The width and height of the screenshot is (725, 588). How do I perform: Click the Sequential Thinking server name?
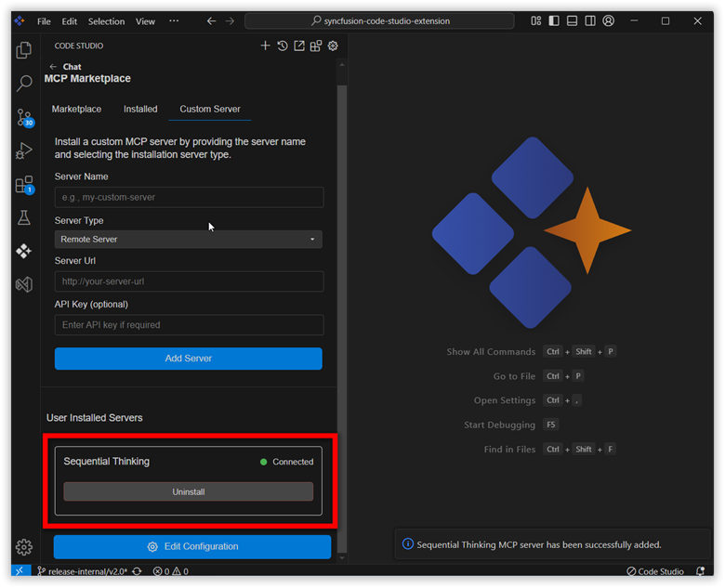point(106,462)
